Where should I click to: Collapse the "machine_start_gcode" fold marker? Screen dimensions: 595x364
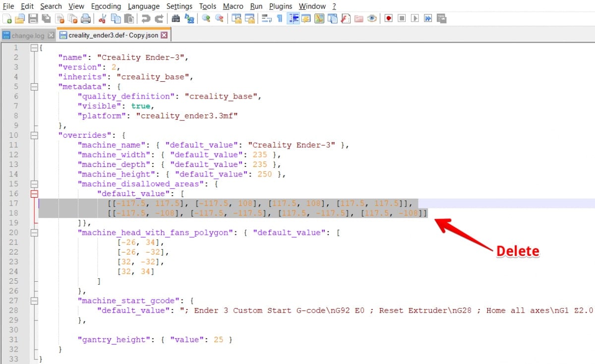point(34,301)
